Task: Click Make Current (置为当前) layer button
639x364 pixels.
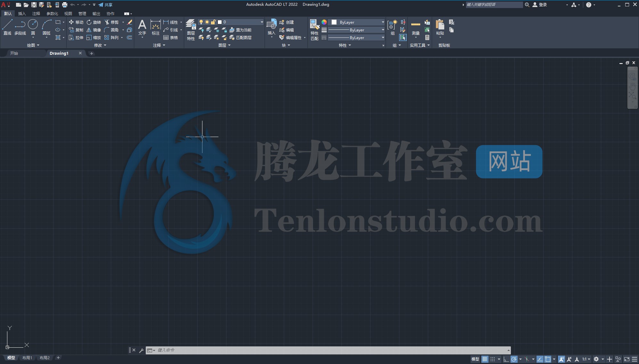Action: click(x=241, y=30)
